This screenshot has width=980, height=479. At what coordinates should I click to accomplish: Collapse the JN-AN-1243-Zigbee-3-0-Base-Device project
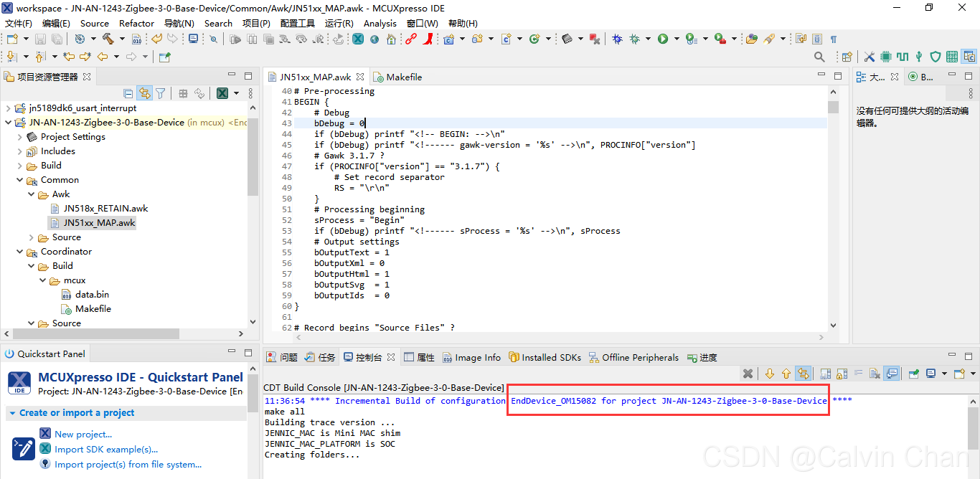pyautogui.click(x=8, y=123)
